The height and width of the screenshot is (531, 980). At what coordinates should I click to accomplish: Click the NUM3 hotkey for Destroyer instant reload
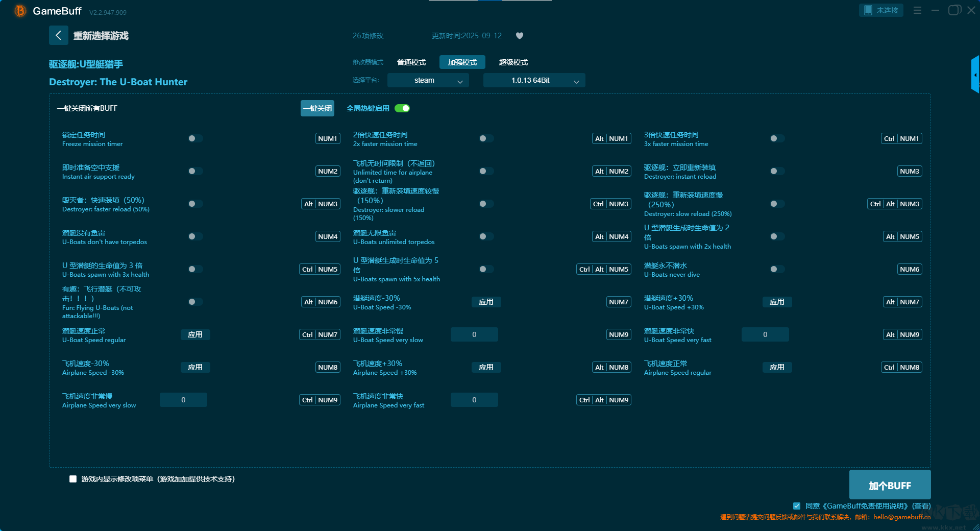tap(910, 171)
